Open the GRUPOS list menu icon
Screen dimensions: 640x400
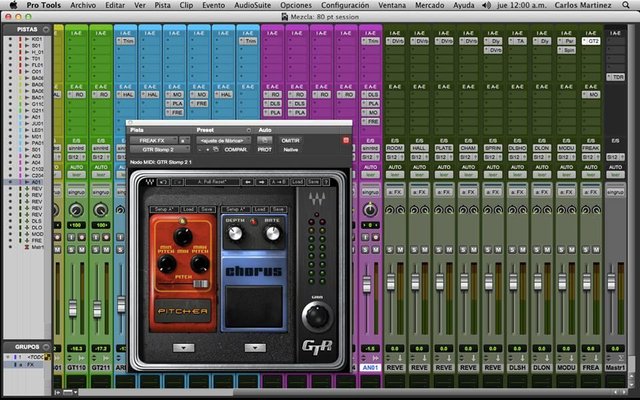pos(46,347)
